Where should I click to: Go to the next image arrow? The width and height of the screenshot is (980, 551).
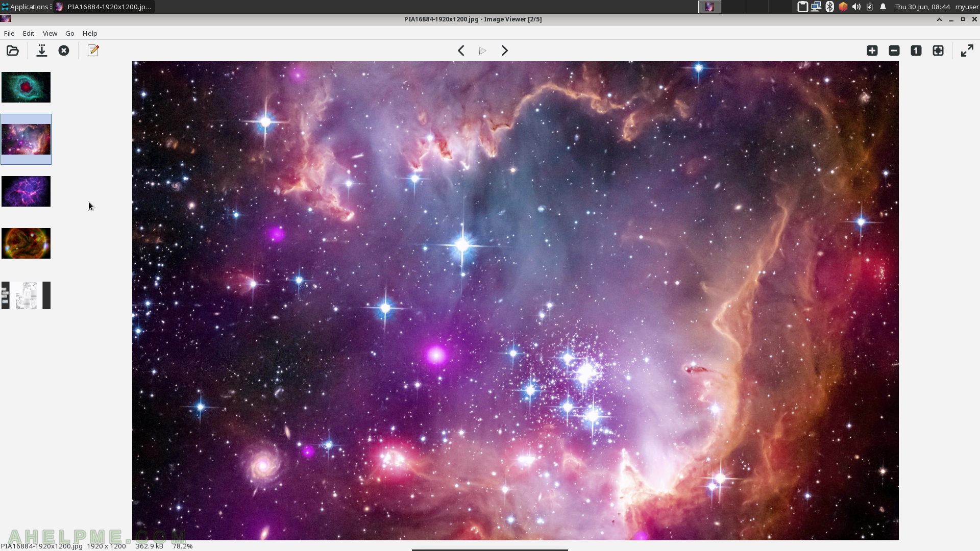504,51
